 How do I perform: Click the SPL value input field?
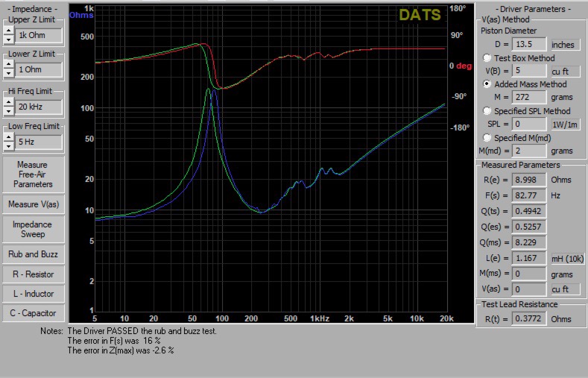pyautogui.click(x=529, y=124)
